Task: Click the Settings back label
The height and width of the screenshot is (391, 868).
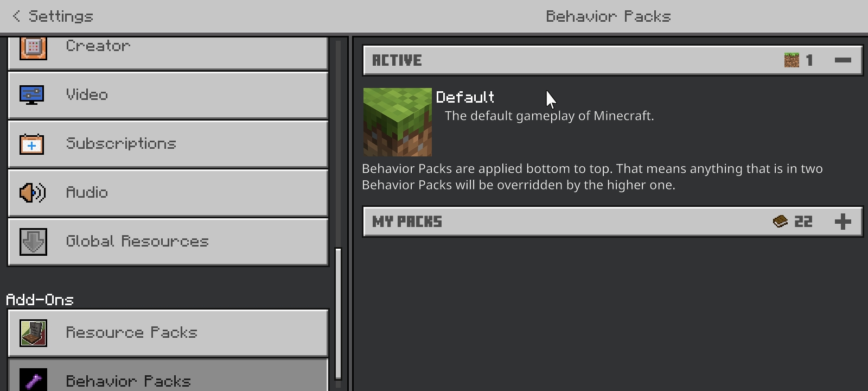Action: click(x=61, y=16)
